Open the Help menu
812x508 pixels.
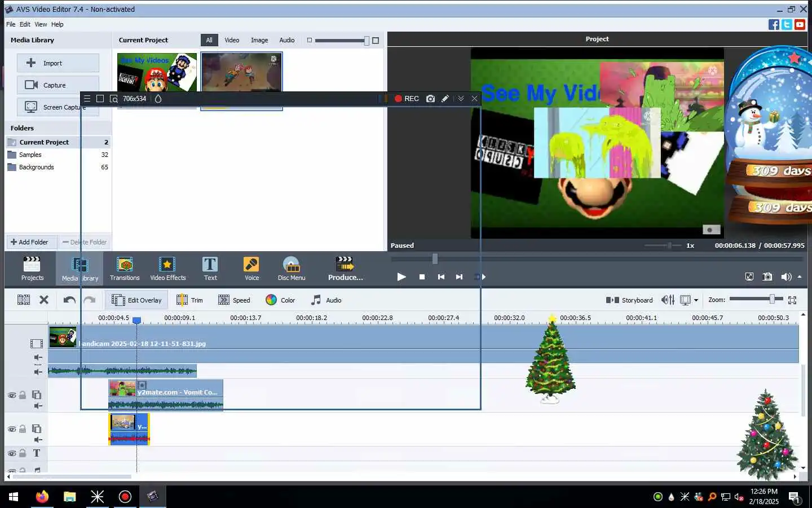57,24
